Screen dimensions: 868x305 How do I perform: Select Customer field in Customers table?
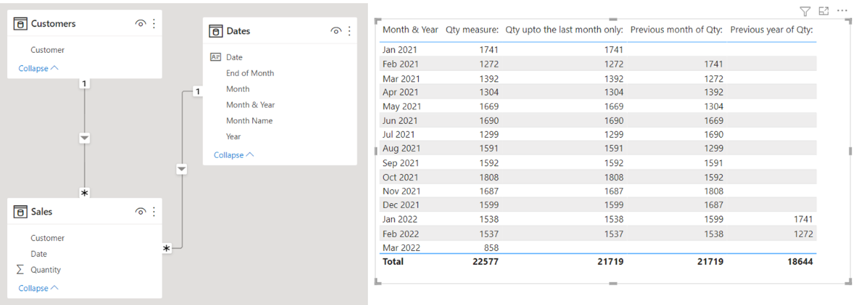point(48,50)
